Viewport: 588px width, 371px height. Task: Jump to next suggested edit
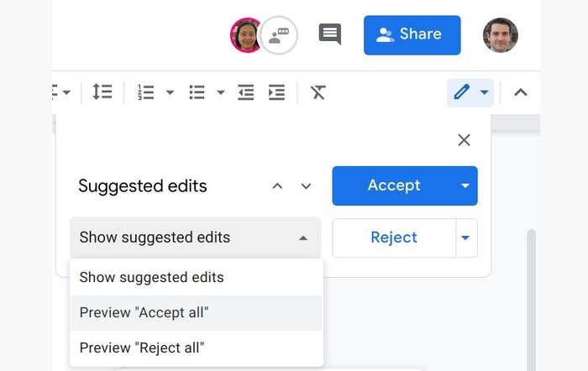tap(307, 186)
